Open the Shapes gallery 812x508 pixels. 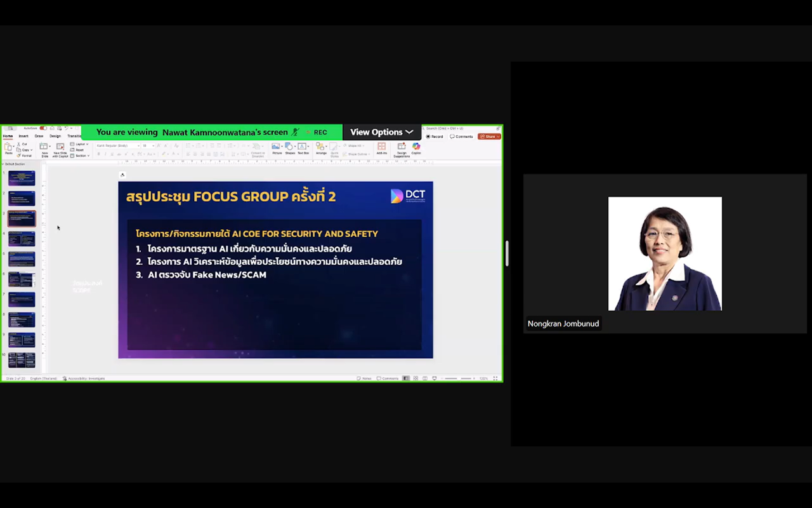point(290,149)
